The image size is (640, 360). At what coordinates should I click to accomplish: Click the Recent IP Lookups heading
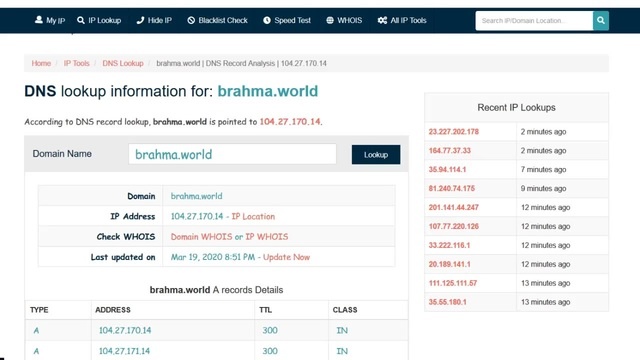coord(516,107)
